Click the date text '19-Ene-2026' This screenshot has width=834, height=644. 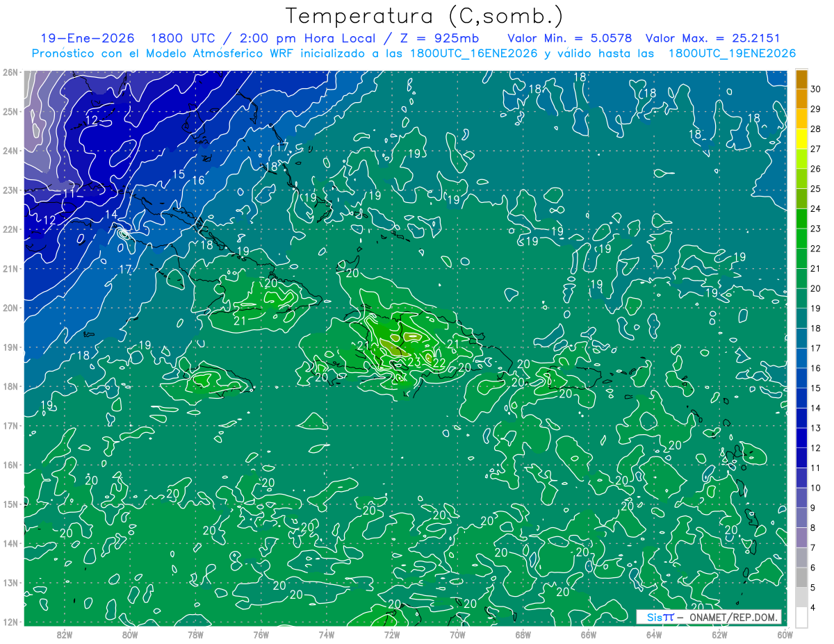tap(88, 38)
